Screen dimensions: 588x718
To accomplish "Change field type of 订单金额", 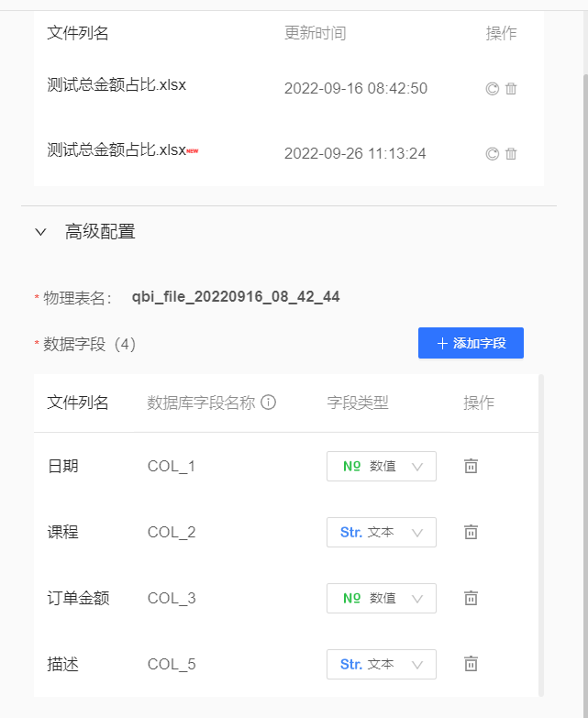I will (381, 598).
